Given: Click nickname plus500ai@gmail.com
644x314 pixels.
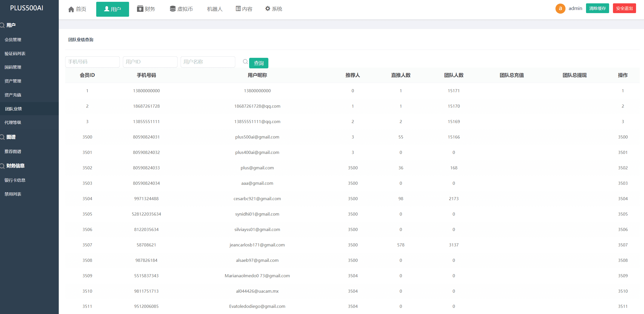Looking at the screenshot, I should pos(257,137).
